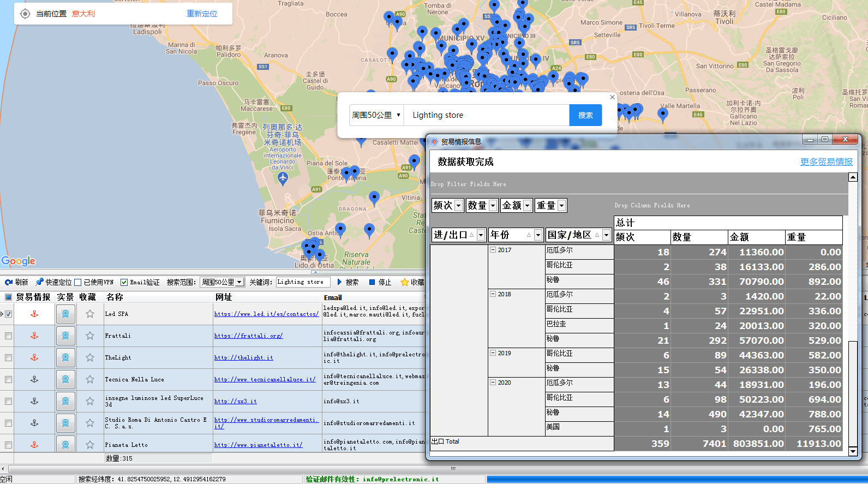Screen dimensions: 868x484
Task: Check the TheLight row checkbox
Action: click(8, 357)
